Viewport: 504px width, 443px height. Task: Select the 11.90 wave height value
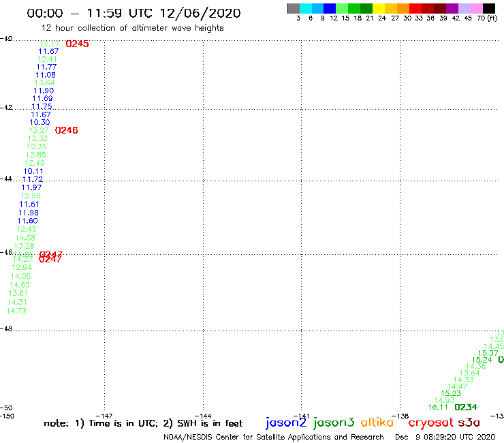coord(44,91)
